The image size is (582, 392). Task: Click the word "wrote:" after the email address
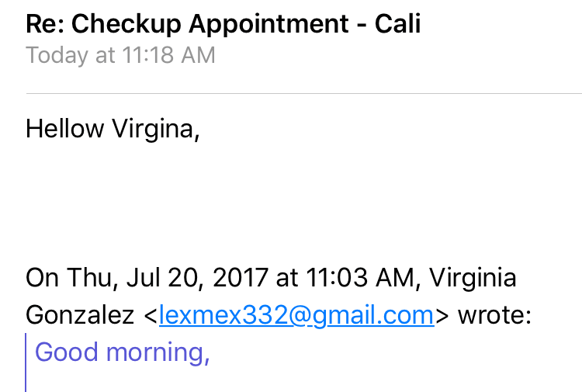494,315
